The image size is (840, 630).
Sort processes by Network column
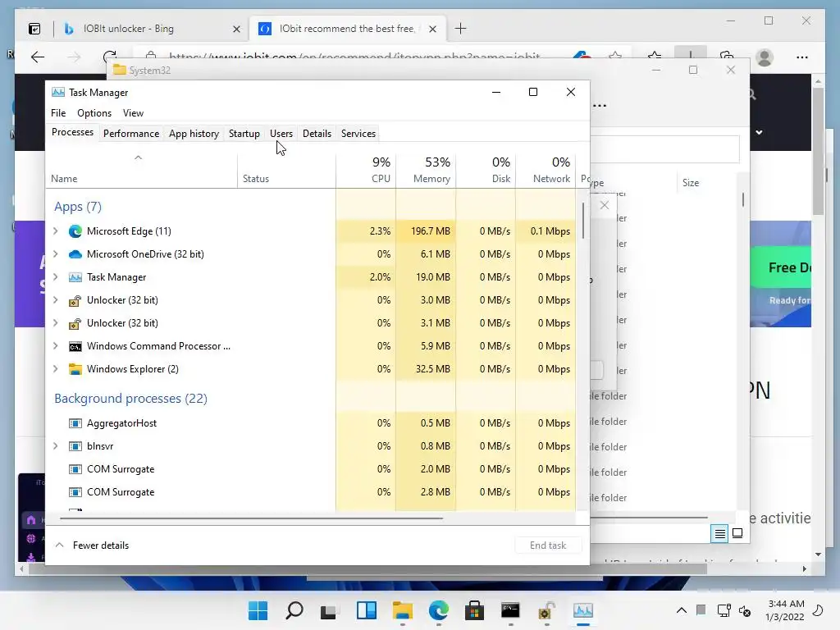pos(546,171)
